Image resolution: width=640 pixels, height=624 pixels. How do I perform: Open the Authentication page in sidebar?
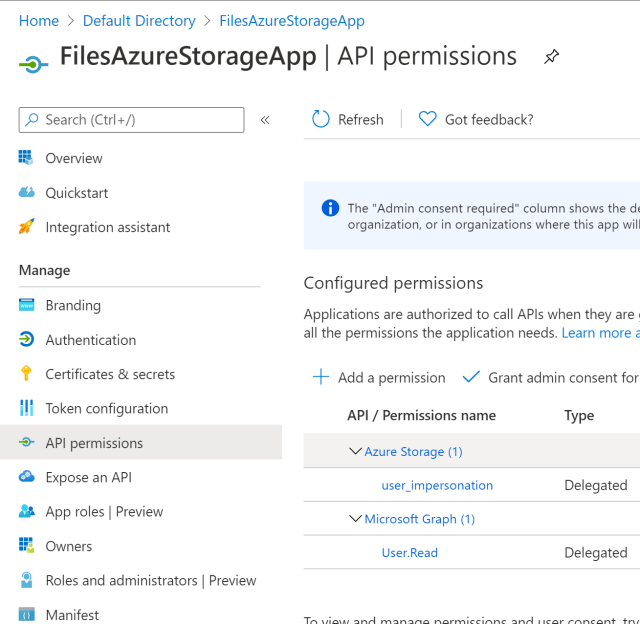[x=90, y=340]
